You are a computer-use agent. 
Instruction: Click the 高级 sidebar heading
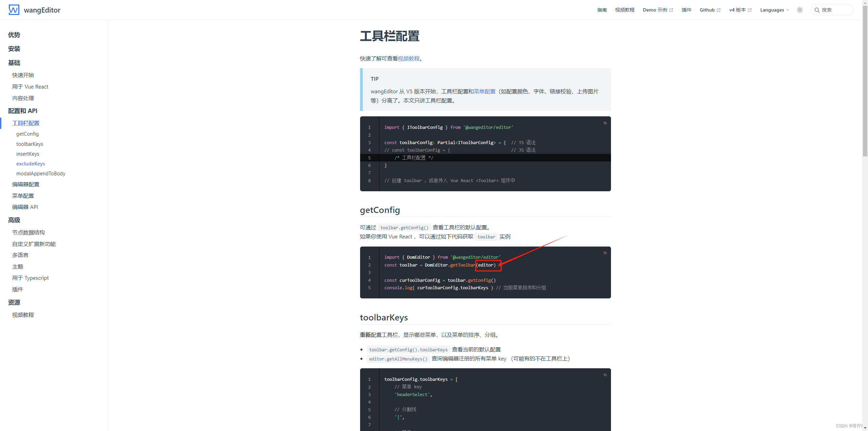14,220
